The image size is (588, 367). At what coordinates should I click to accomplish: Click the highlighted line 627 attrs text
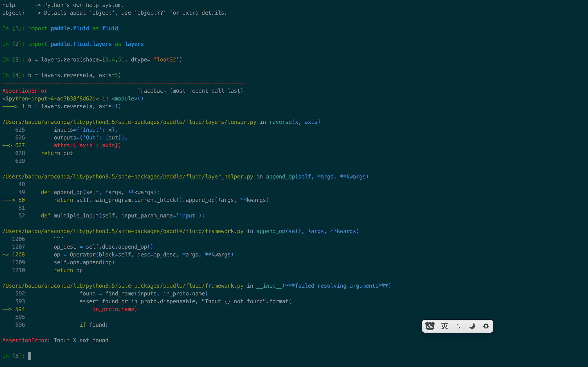(x=87, y=145)
